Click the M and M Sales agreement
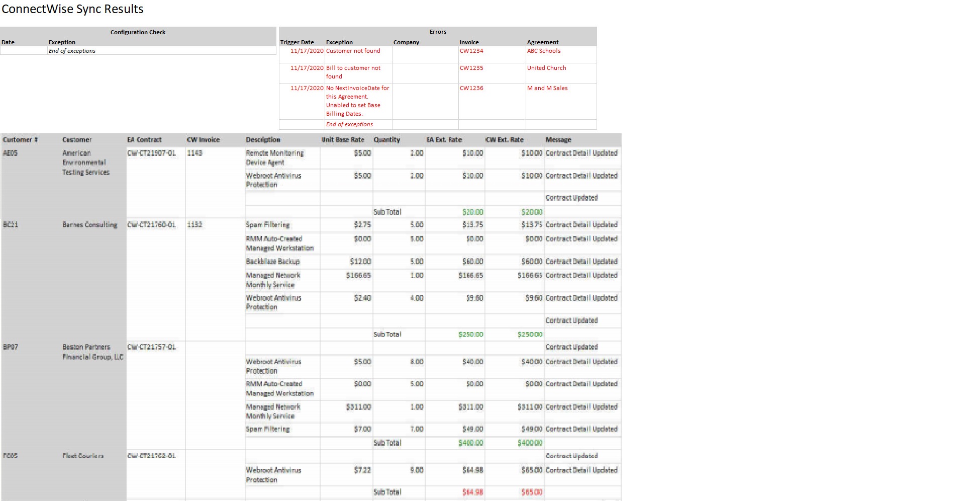 (x=547, y=88)
